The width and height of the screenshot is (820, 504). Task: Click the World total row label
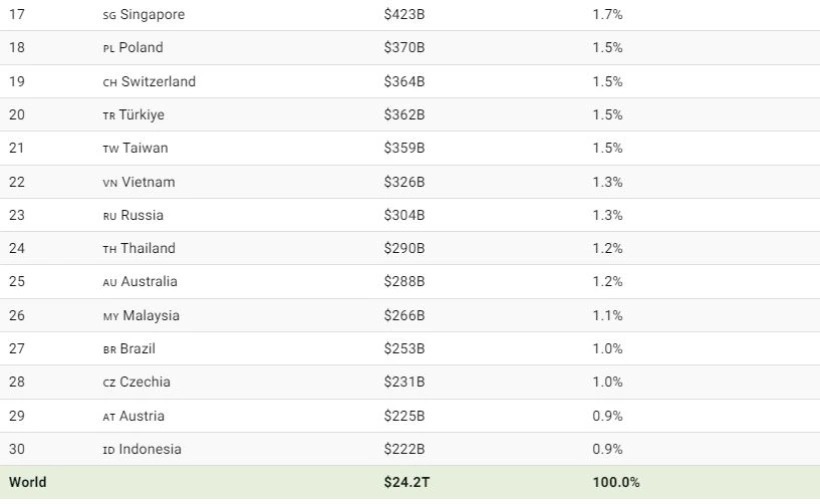click(28, 482)
